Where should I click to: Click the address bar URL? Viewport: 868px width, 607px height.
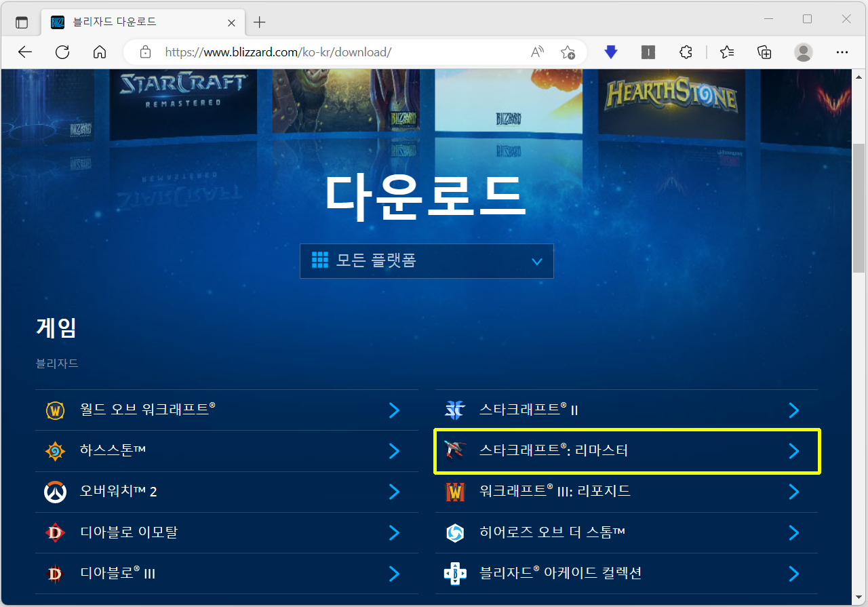[278, 52]
